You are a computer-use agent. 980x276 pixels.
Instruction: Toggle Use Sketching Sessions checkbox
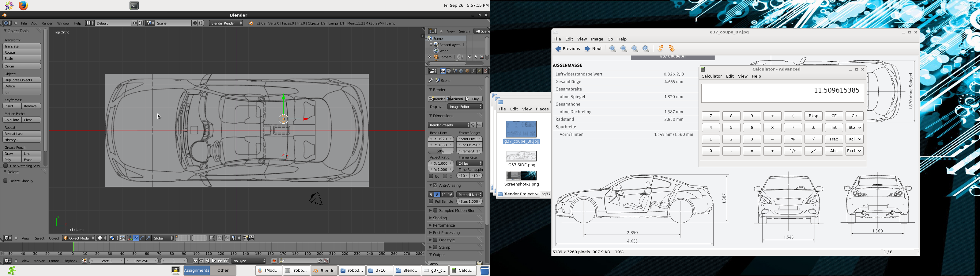(x=6, y=166)
